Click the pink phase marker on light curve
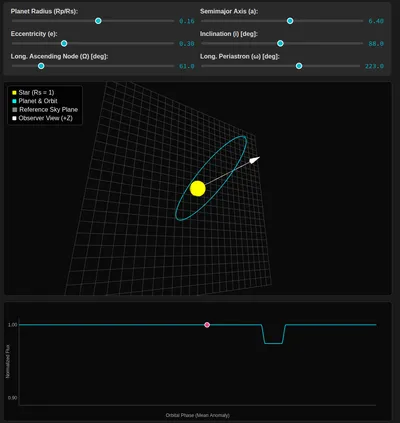This screenshot has width=400, height=423. coord(207,325)
